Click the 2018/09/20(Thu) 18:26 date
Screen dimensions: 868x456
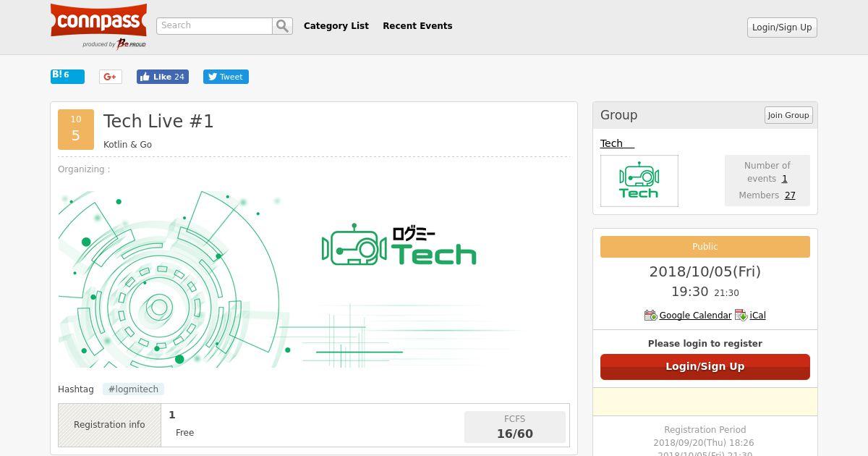pyautogui.click(x=704, y=443)
